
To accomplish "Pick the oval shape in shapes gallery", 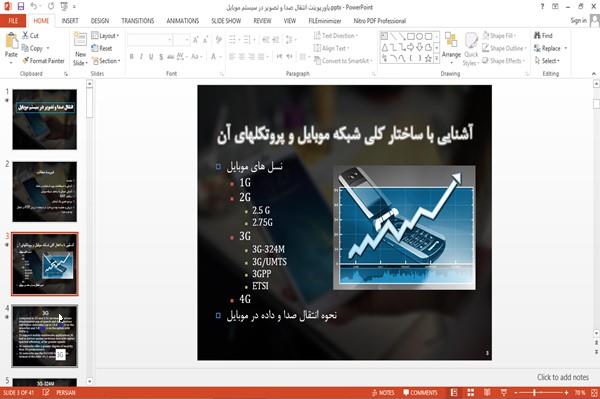I will click(420, 36).
